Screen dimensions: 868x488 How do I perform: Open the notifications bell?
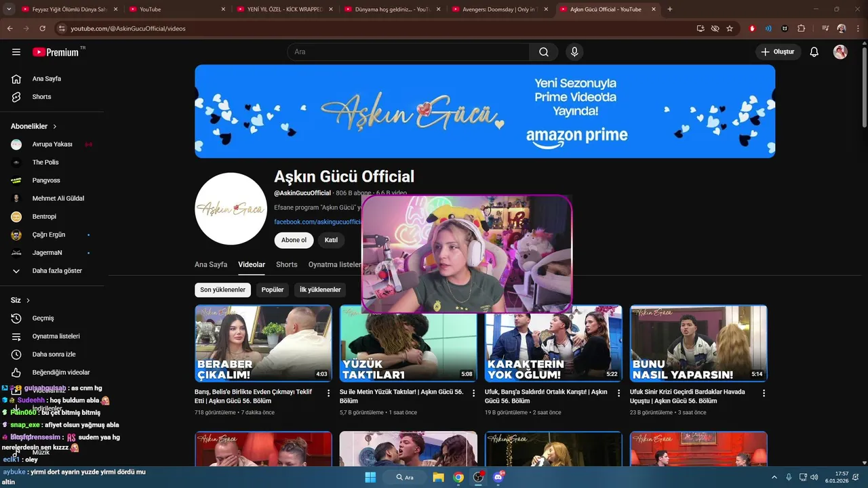[814, 52]
